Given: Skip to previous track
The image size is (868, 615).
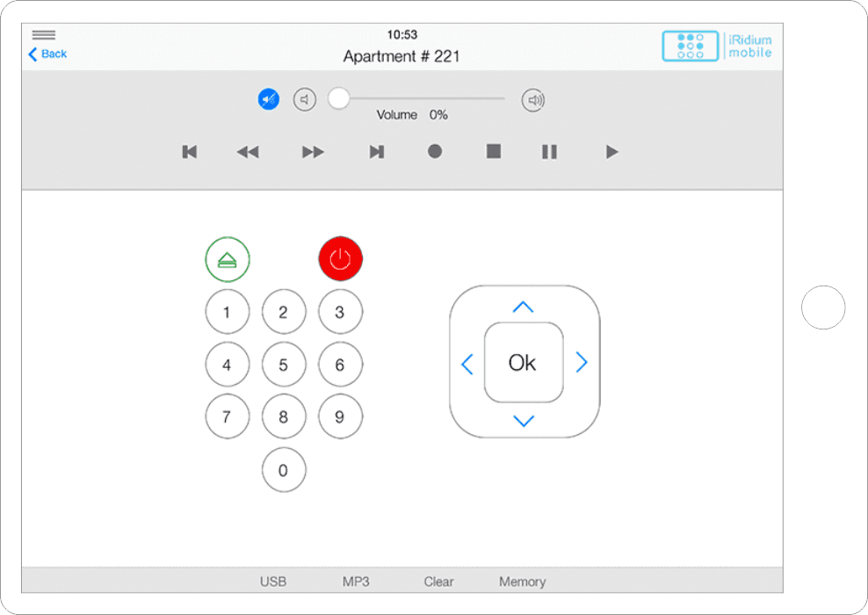Looking at the screenshot, I should click(x=189, y=152).
